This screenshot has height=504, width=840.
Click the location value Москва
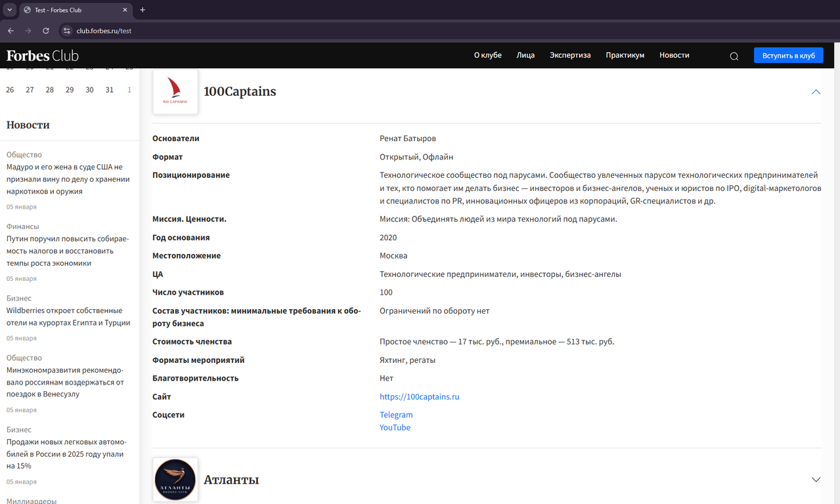393,256
